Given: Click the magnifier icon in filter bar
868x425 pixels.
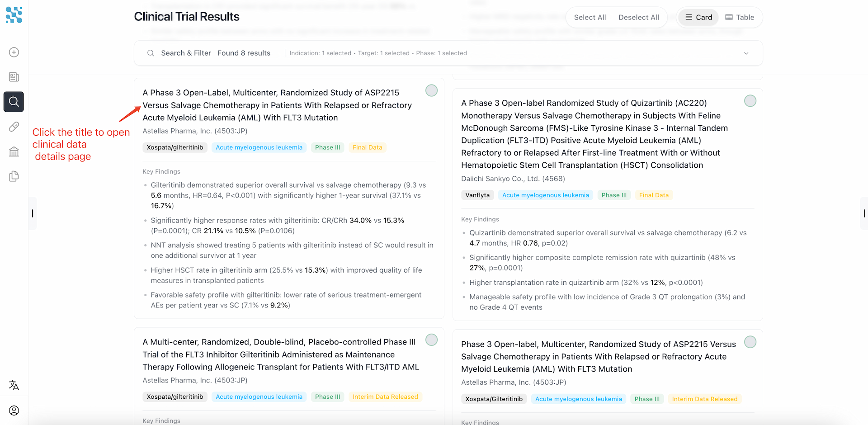Looking at the screenshot, I should click(151, 53).
